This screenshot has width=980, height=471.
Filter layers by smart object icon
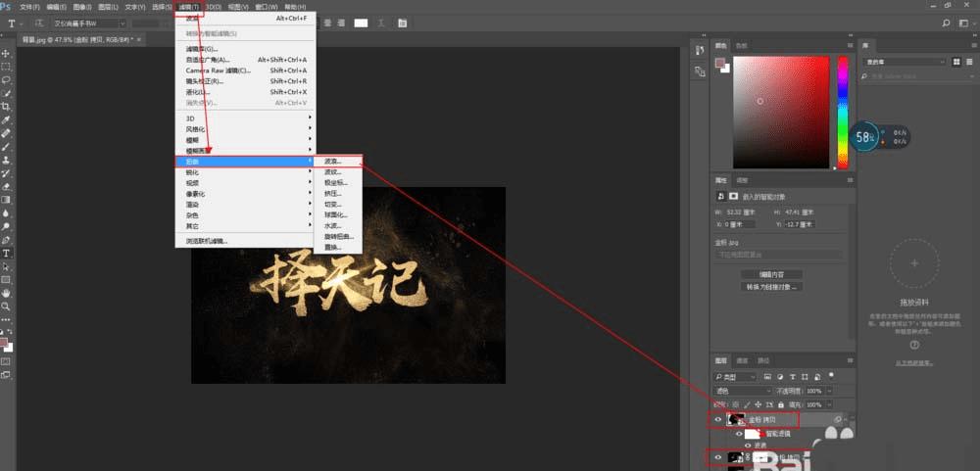point(816,377)
